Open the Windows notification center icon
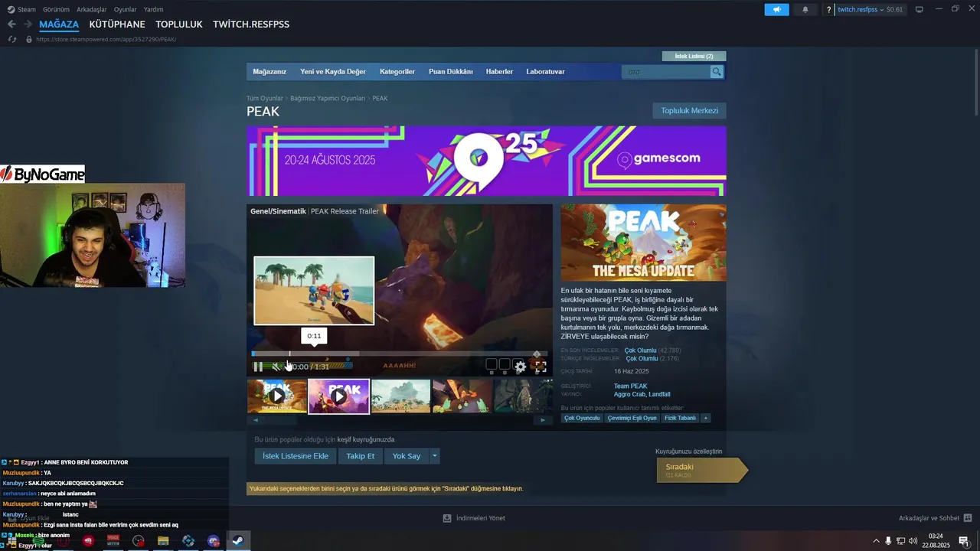This screenshot has width=980, height=551. click(x=963, y=541)
